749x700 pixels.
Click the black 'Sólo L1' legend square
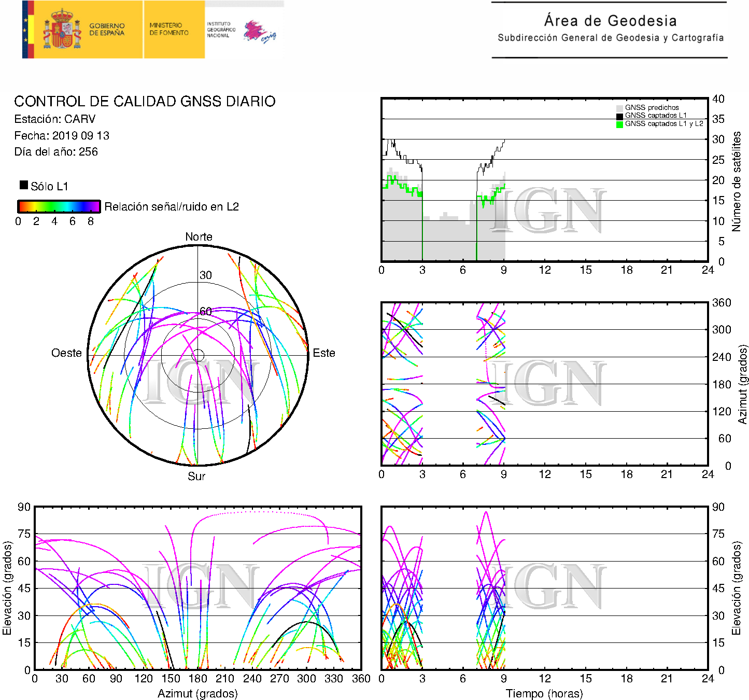click(x=24, y=185)
